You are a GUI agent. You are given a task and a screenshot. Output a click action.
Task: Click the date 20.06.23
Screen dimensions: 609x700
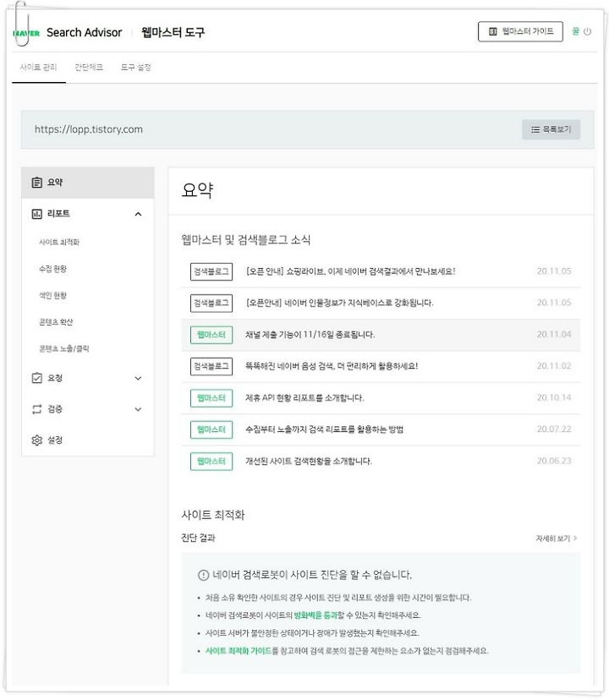pos(554,461)
